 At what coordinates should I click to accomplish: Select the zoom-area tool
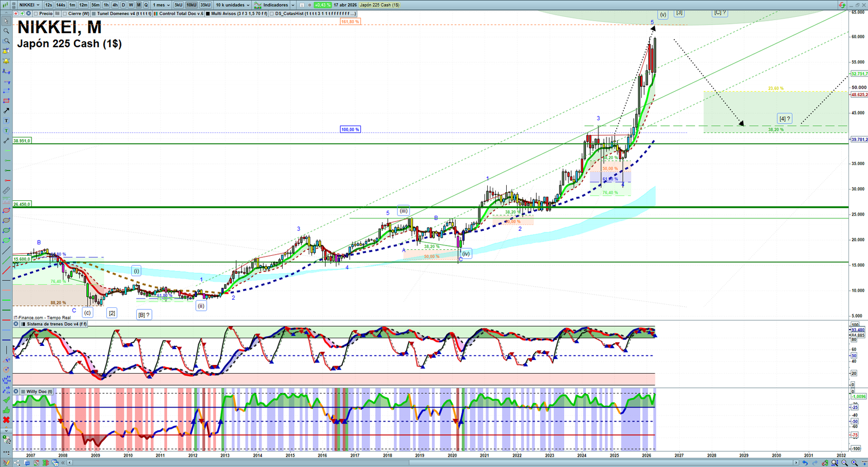[x=7, y=41]
